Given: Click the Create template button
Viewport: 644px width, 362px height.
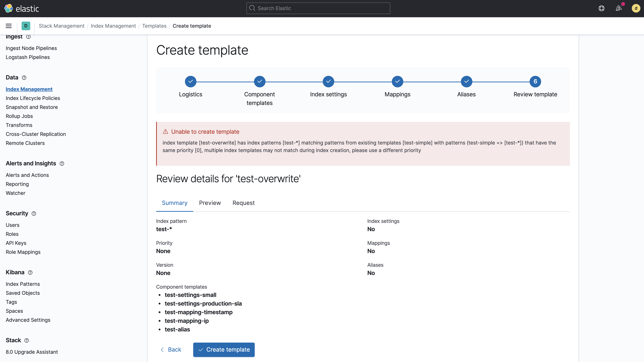Looking at the screenshot, I should 224,350.
